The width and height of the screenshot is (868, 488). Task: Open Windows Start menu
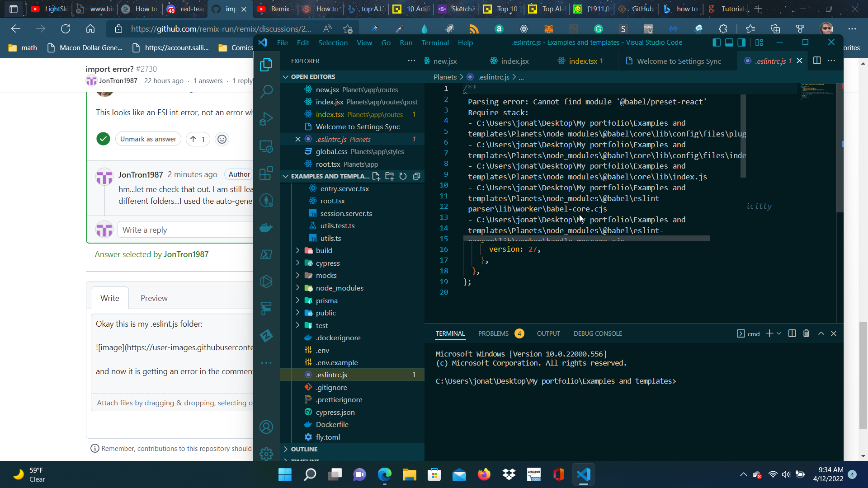[x=285, y=474]
